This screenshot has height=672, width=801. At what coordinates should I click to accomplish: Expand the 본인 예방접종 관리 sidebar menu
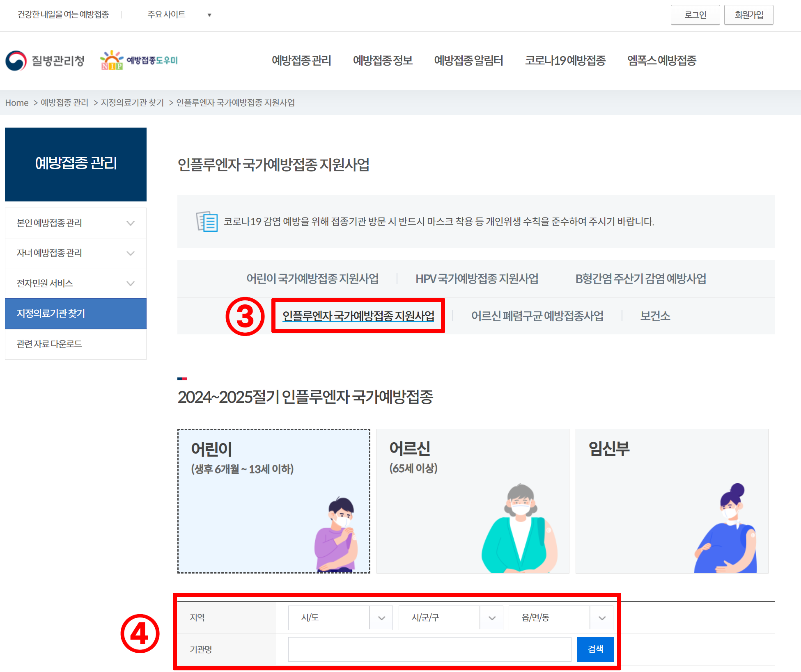coord(75,223)
